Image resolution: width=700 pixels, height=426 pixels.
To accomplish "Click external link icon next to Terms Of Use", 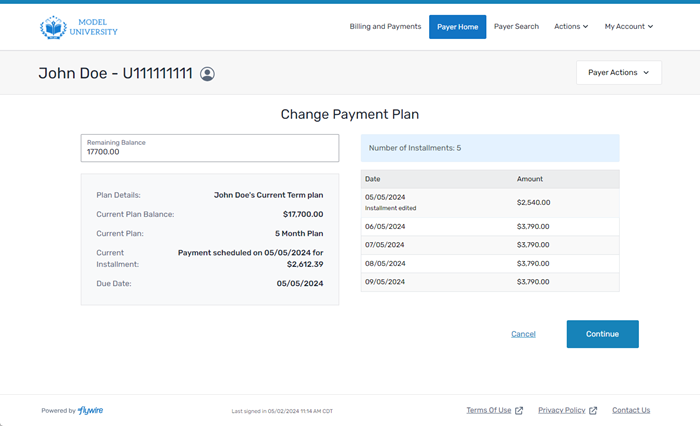I will tap(519, 411).
